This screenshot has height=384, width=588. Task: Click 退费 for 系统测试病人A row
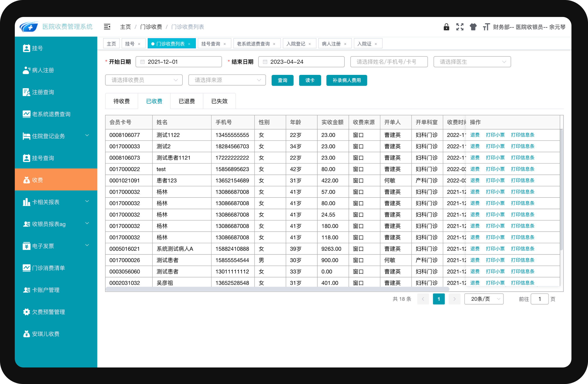pyautogui.click(x=475, y=249)
